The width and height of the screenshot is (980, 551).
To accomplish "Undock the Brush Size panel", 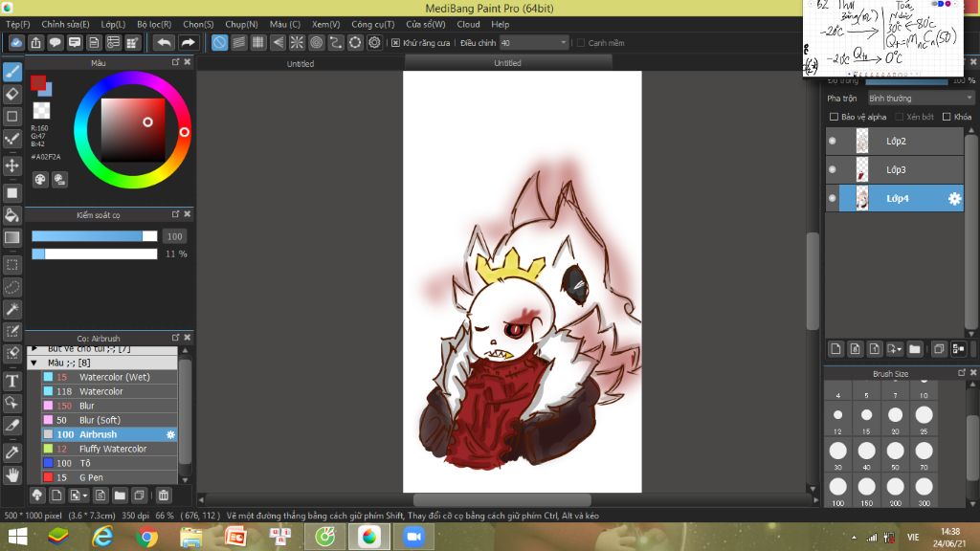I will point(962,373).
